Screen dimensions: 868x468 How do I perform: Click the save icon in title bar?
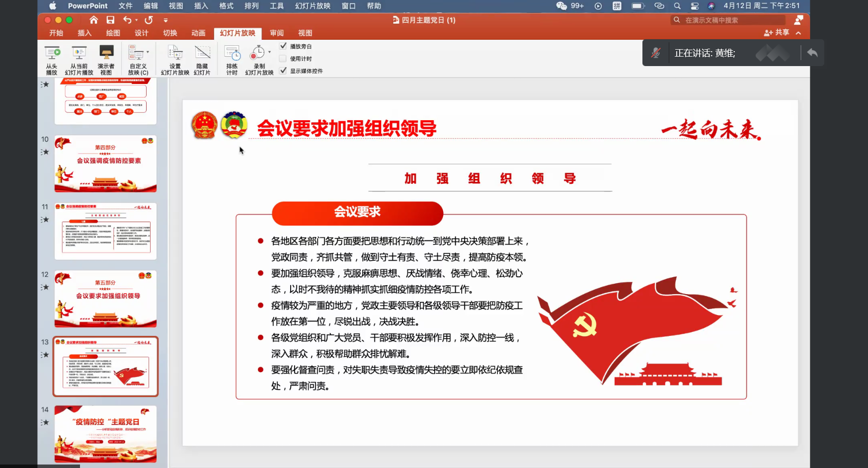(110, 20)
